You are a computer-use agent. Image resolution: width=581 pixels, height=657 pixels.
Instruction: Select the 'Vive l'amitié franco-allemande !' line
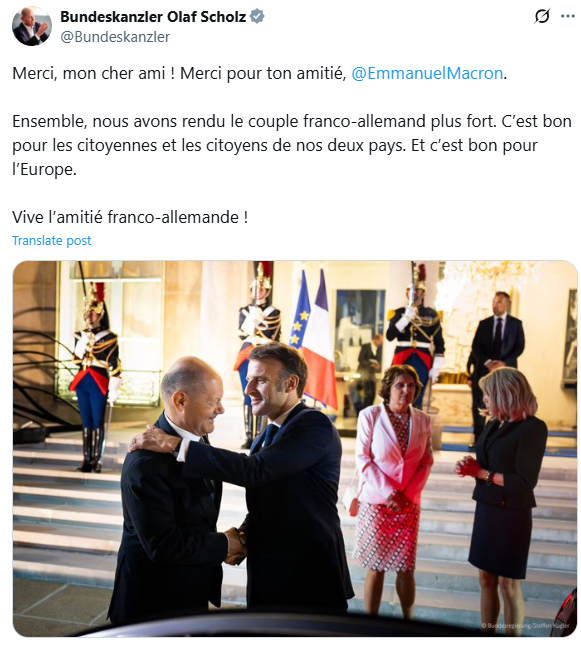pos(130,217)
